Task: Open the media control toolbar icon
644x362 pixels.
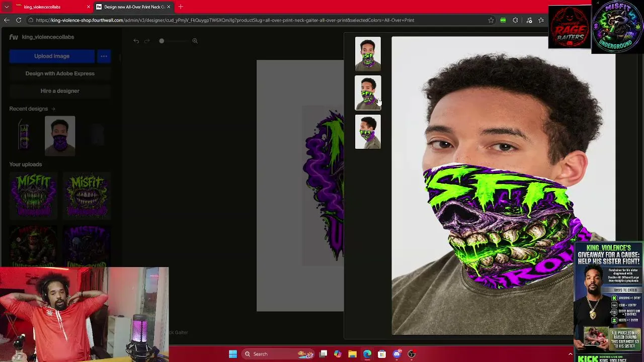Action: (x=529, y=20)
